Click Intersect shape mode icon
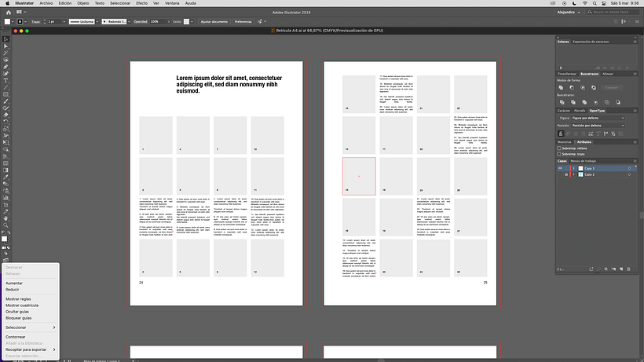644x362 pixels. click(583, 87)
